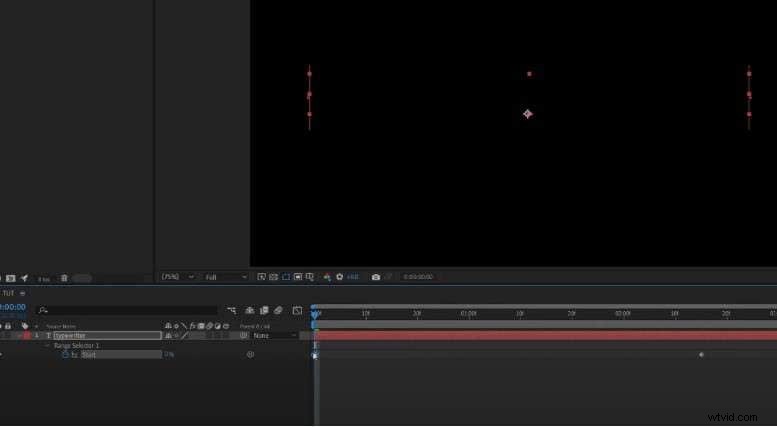Collapse the Range Selector 1 group

[48, 345]
